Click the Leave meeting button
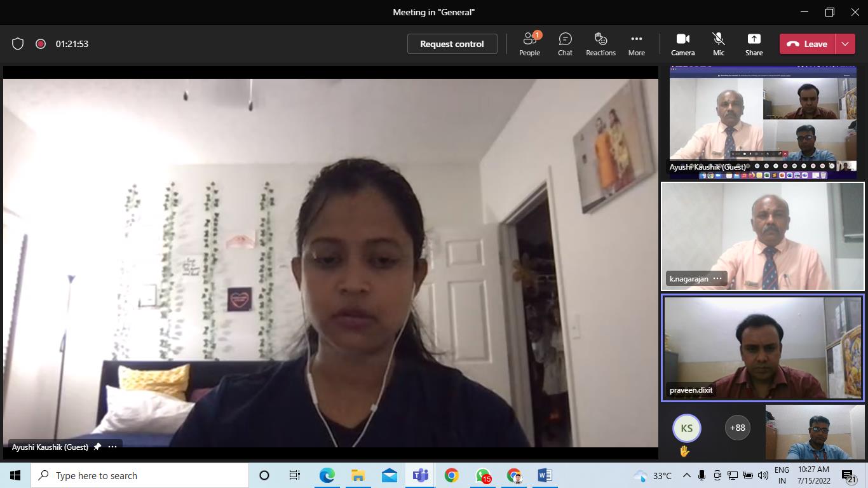 [x=808, y=44]
